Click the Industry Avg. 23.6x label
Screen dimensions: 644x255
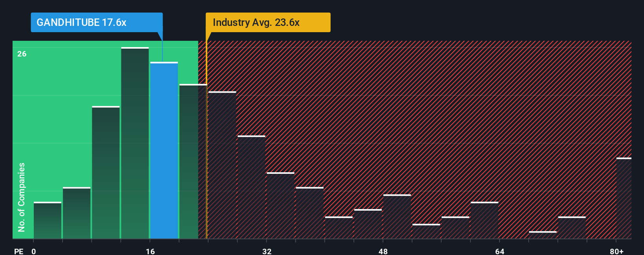tap(268, 22)
